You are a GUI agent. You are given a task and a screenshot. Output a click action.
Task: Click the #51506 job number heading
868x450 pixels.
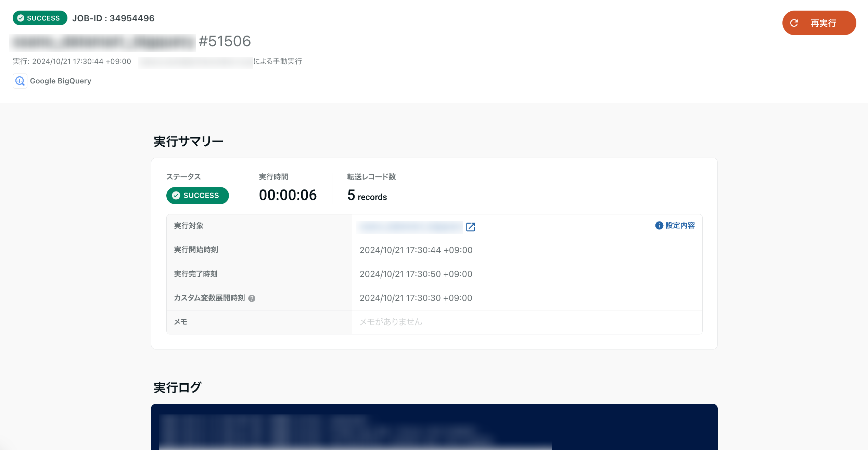225,41
